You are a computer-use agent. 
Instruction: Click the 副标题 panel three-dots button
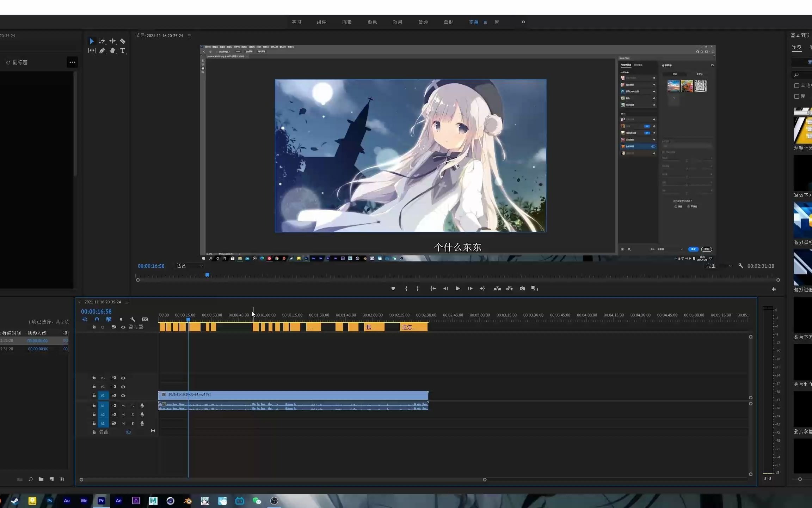point(72,62)
